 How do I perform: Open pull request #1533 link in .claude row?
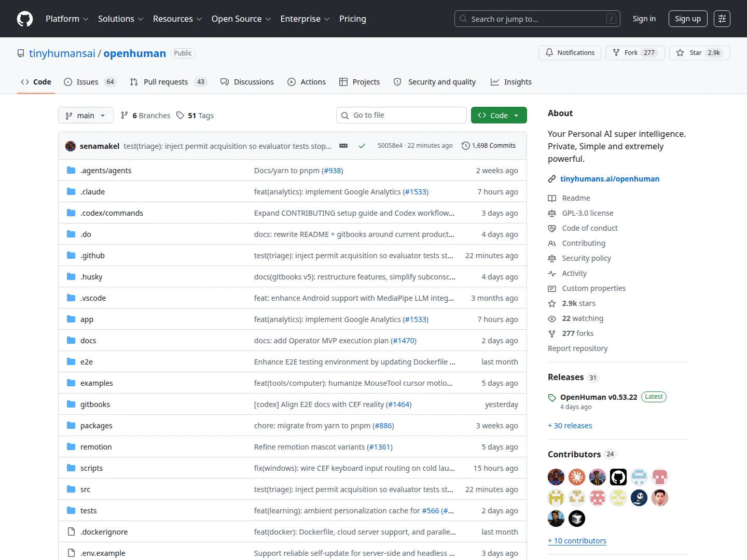[416, 192]
